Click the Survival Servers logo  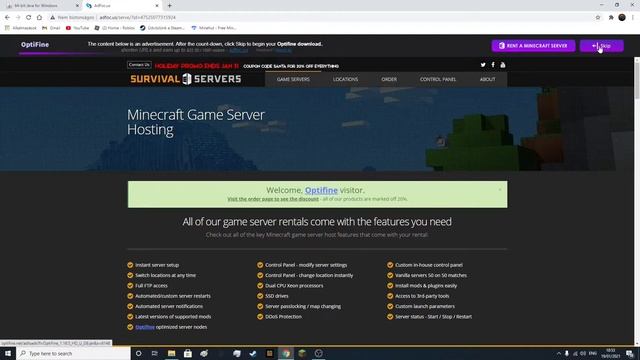tap(186, 79)
